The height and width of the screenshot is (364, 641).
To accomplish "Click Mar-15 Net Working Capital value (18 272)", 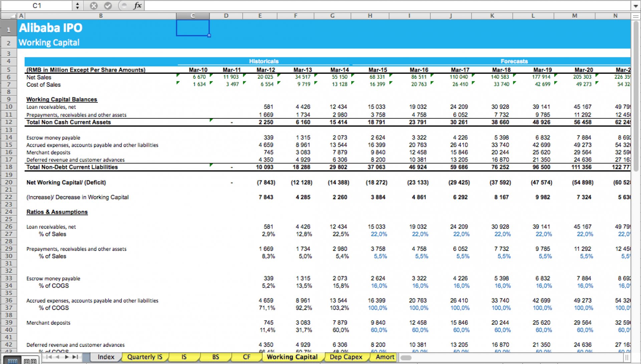I will pyautogui.click(x=377, y=183).
